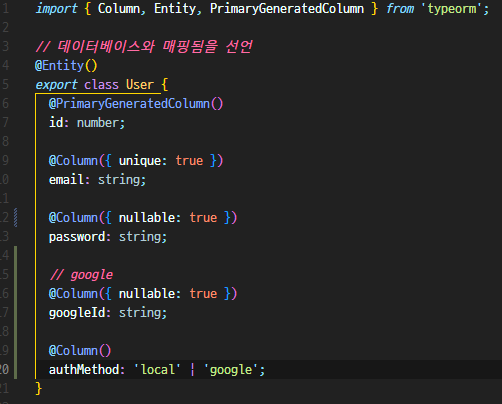The height and width of the screenshot is (404, 502).
Task: Click the 'Column' name in the import statement
Action: pos(119,9)
